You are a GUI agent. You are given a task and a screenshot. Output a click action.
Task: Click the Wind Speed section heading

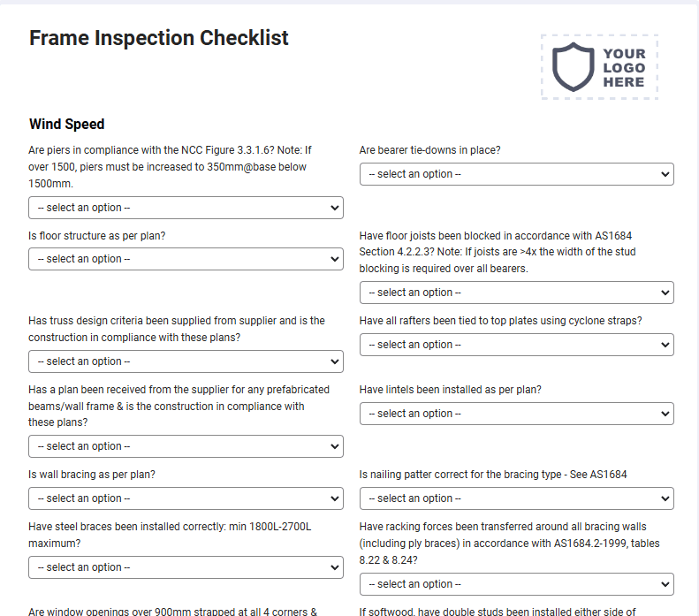click(x=67, y=124)
